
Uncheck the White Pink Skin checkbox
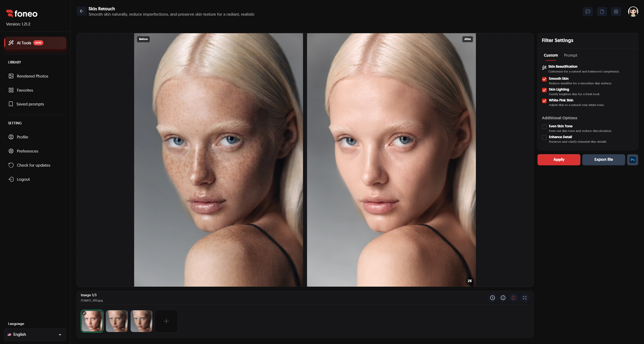(544, 101)
